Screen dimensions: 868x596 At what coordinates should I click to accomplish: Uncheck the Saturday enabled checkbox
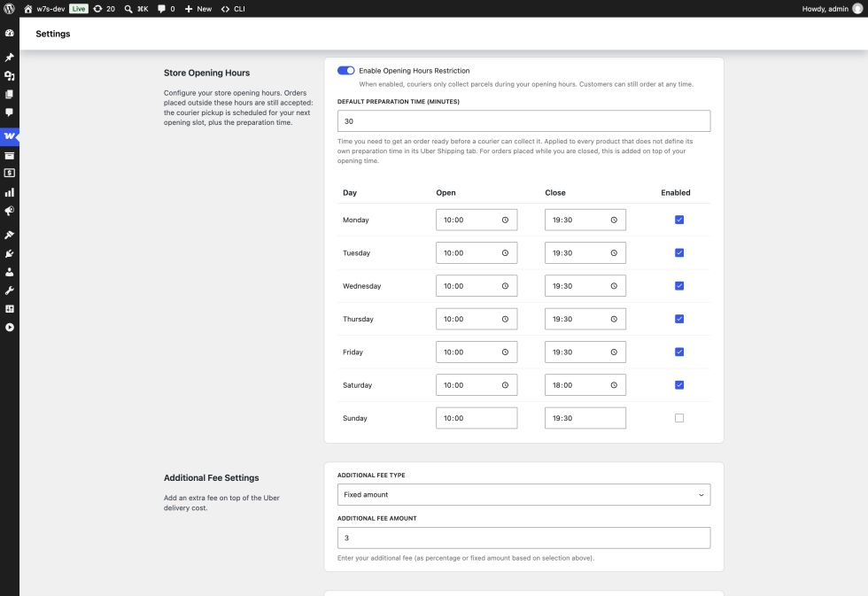point(679,385)
